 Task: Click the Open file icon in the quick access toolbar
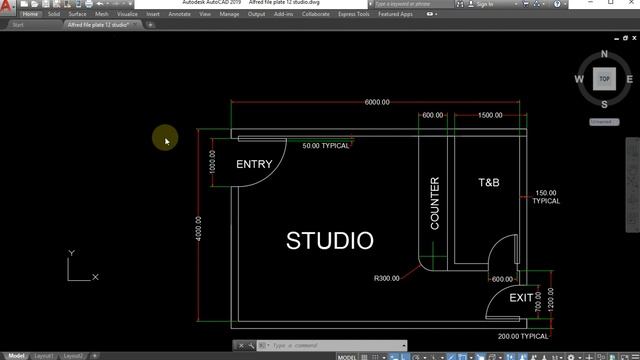tap(35, 4)
